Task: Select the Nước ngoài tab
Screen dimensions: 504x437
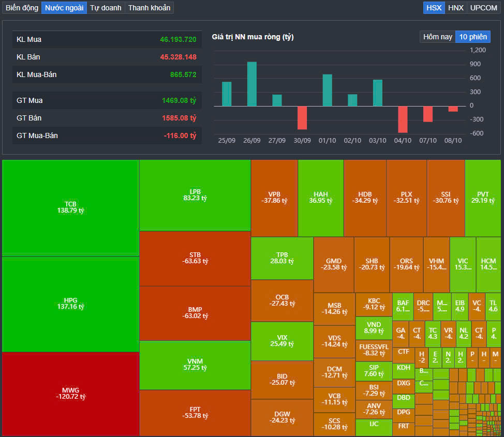Action: pos(64,8)
